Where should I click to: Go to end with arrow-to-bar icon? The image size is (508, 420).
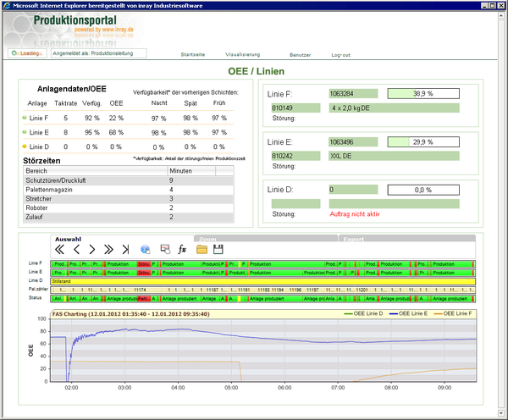coord(125,250)
